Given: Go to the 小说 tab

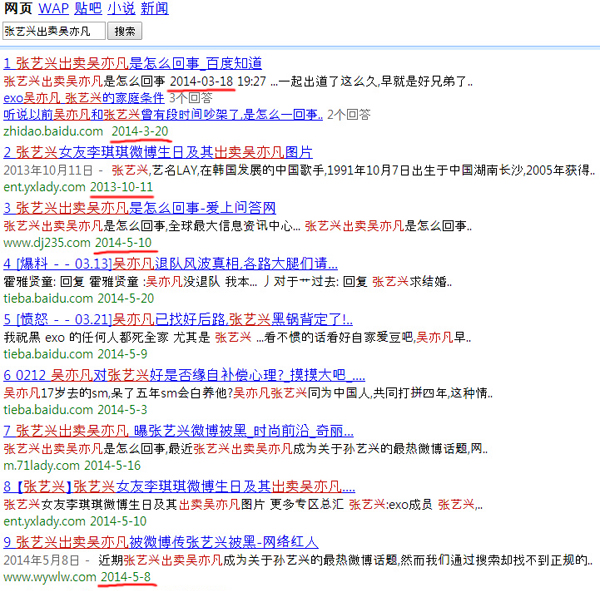Looking at the screenshot, I should pyautogui.click(x=121, y=9).
